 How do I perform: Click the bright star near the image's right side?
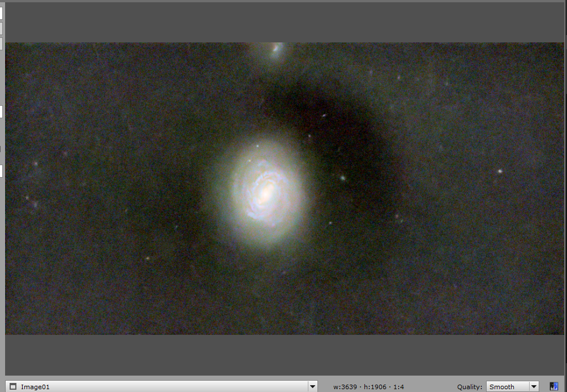pyautogui.click(x=500, y=171)
